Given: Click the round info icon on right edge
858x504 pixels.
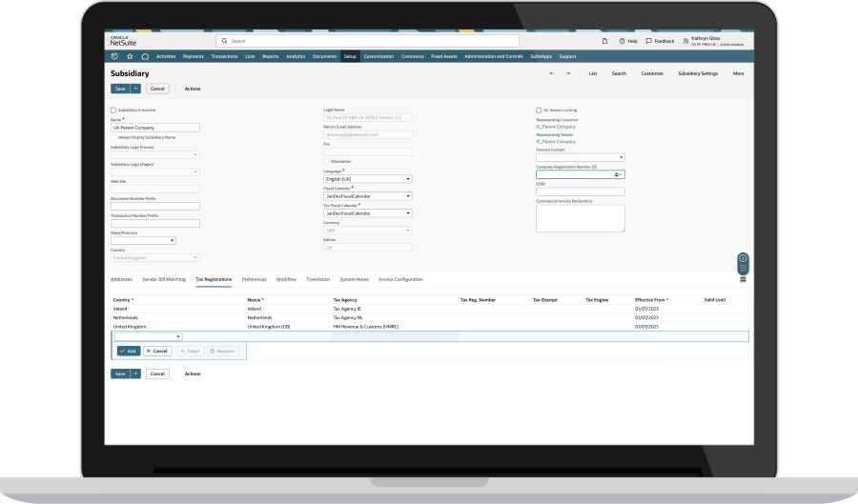Looking at the screenshot, I should pos(743,258).
